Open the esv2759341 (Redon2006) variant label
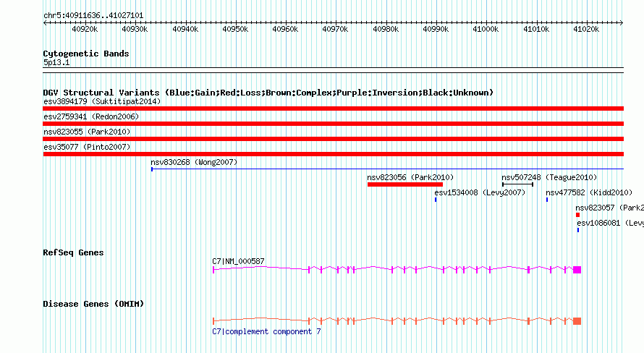The image size is (644, 353). 91,116
